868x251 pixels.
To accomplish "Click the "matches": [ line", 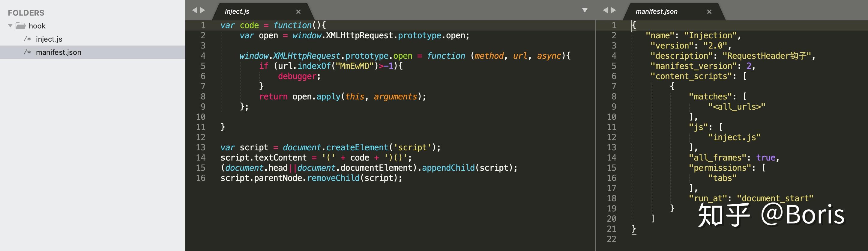I will point(718,96).
